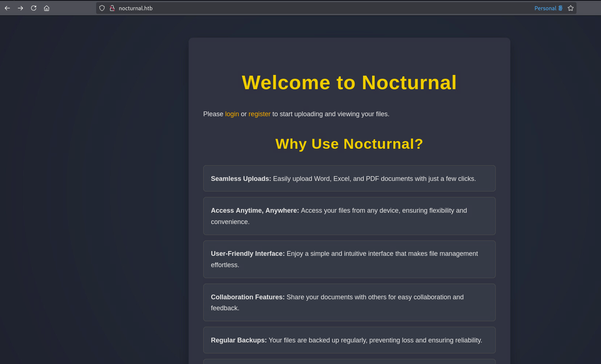This screenshot has height=364, width=601.
Task: Open the browser home page icon
Action: tap(46, 8)
